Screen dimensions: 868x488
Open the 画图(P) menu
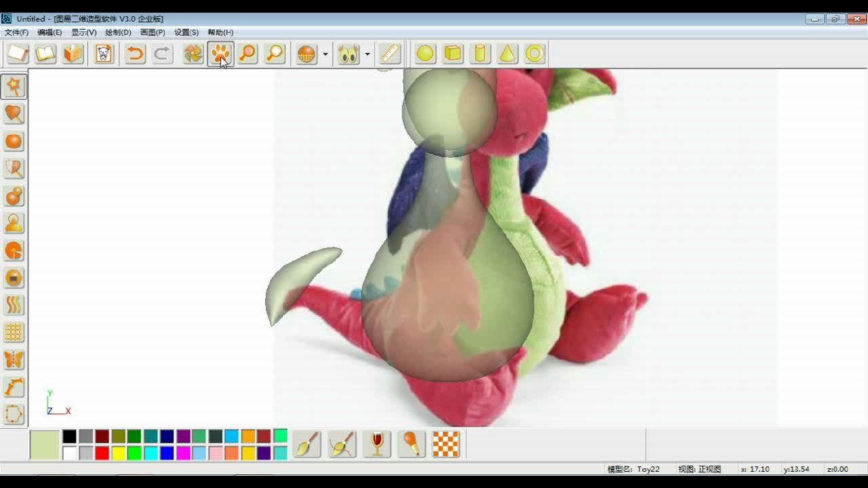click(x=153, y=32)
